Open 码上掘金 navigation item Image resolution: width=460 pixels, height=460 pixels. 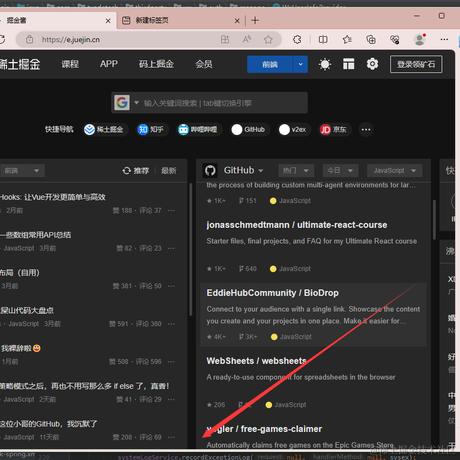pyautogui.click(x=156, y=64)
